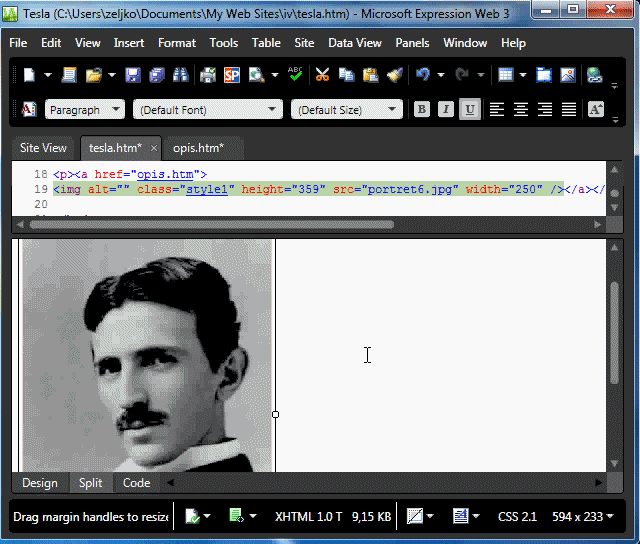
Task: Run the spelling check icon
Action: pyautogui.click(x=295, y=75)
